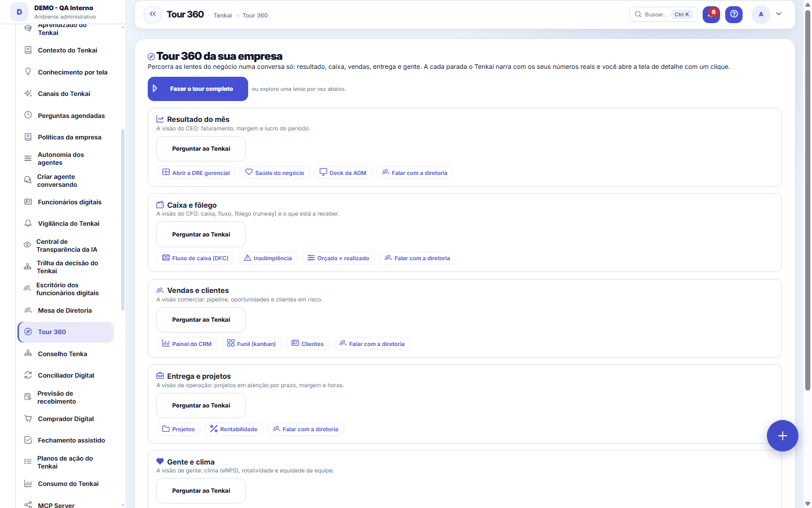Click the floating plus action button
Image resolution: width=812 pixels, height=508 pixels.
click(x=782, y=436)
